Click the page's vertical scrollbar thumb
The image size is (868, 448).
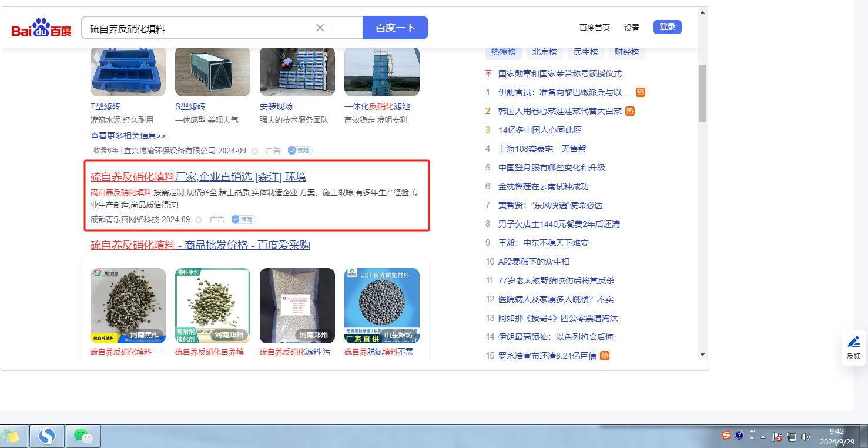click(x=702, y=93)
